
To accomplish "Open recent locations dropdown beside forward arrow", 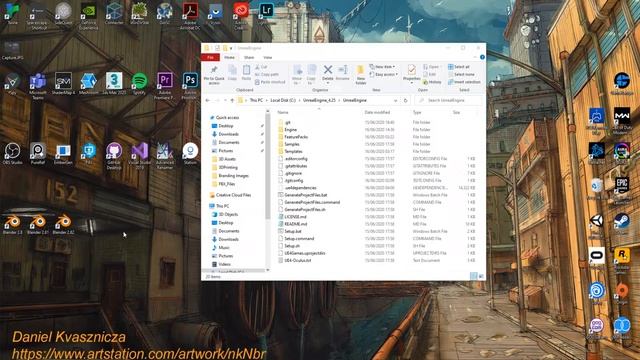I will pyautogui.click(x=225, y=100).
